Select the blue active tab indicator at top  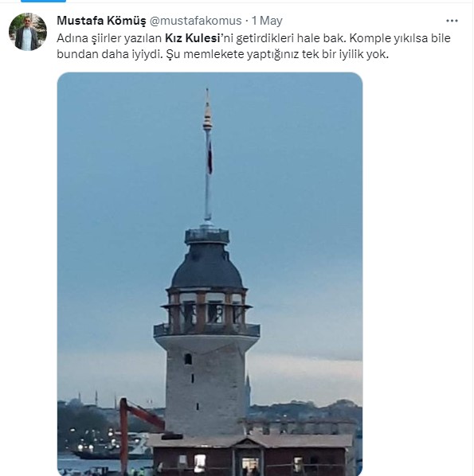point(43,1)
